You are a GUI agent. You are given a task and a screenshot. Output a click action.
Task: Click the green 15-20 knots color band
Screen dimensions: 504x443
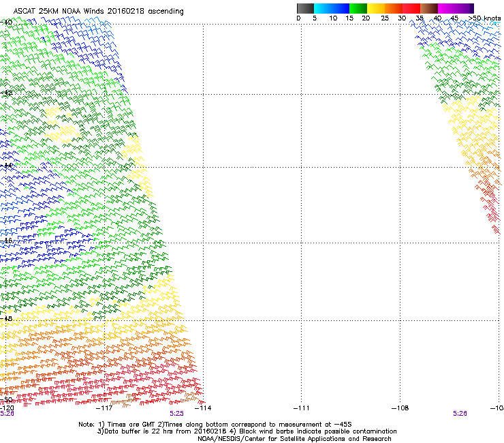[358, 8]
